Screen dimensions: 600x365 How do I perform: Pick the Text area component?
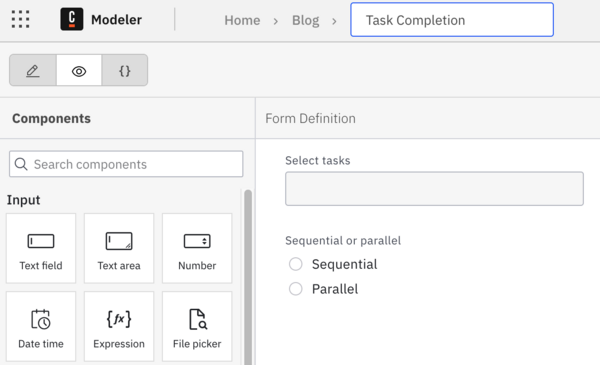119,248
